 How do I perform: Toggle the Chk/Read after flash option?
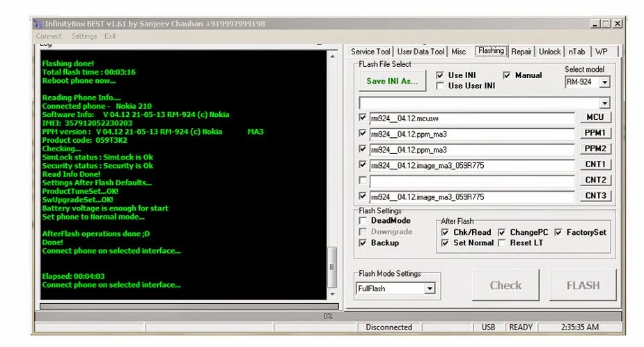(x=445, y=232)
